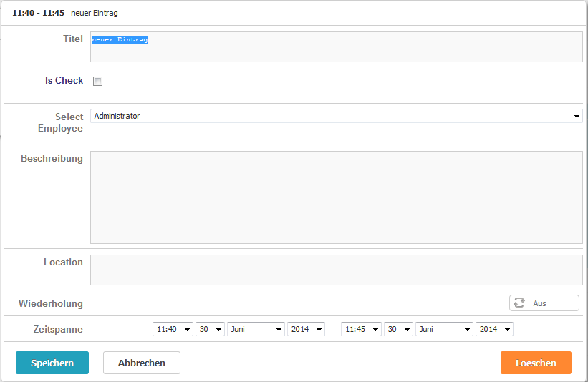Screen dimensions: 588x382
Task: Focus the Beschreibung text area
Action: [x=336, y=197]
